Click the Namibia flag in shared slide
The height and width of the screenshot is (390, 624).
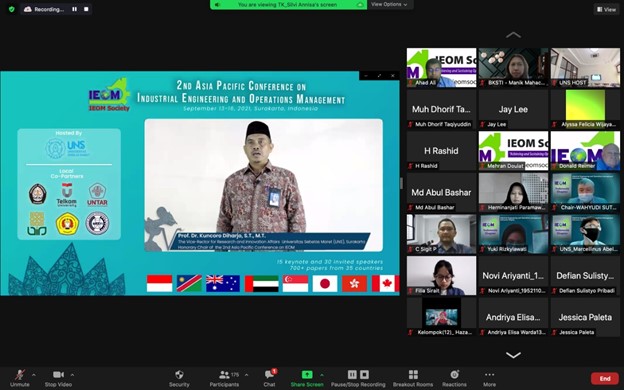tap(189, 283)
